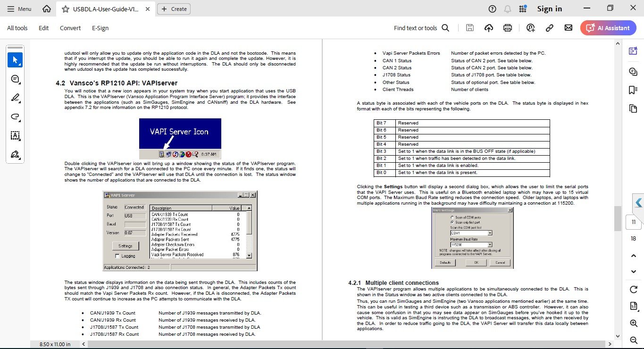This screenshot has height=349, width=644.
Task: Open the Page thumbnails panel
Action: (633, 109)
